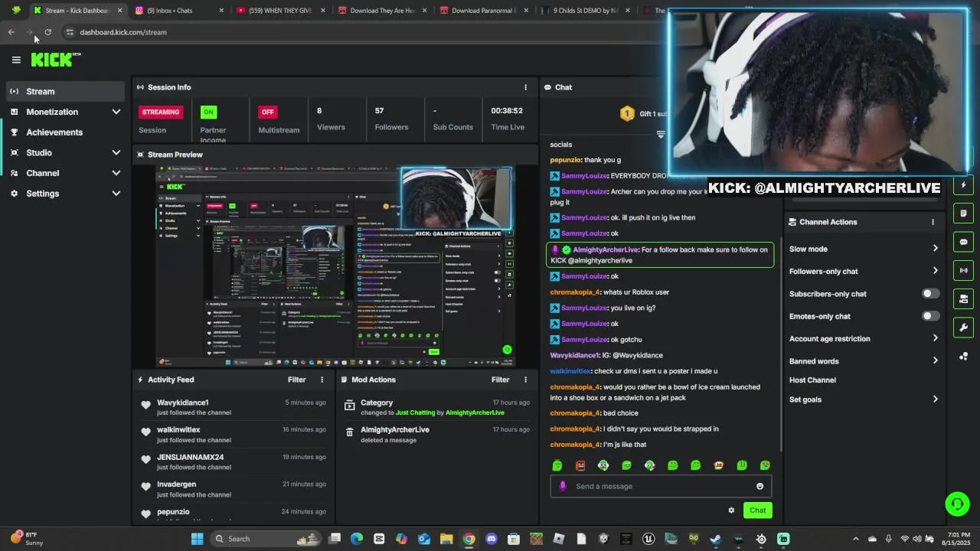Click the chat collapse icon below gift banner
Image resolution: width=980 pixels, height=551 pixels.
(x=661, y=134)
